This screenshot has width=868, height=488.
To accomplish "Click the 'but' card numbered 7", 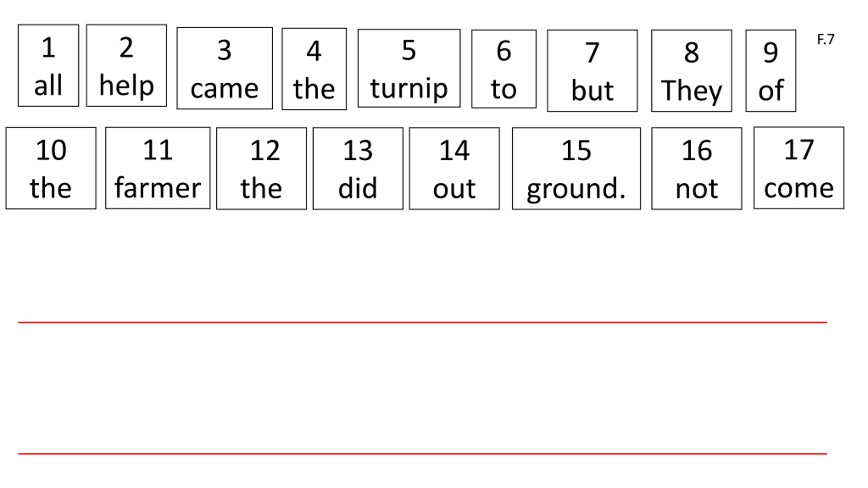I will click(592, 71).
